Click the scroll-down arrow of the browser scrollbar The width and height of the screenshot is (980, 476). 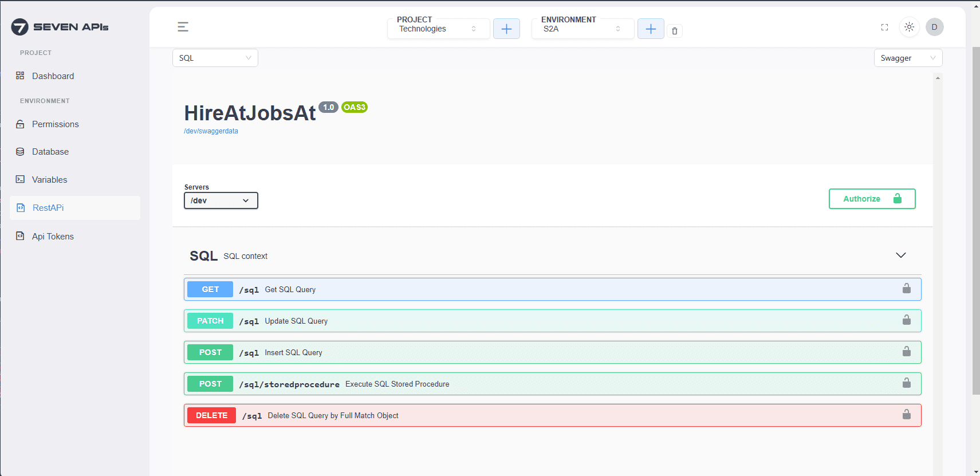point(976,471)
